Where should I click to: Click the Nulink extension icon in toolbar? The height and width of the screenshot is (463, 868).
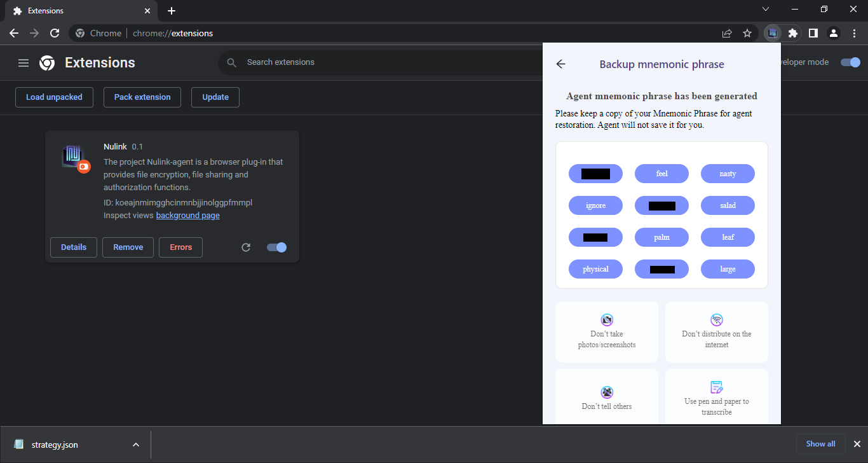click(x=772, y=33)
